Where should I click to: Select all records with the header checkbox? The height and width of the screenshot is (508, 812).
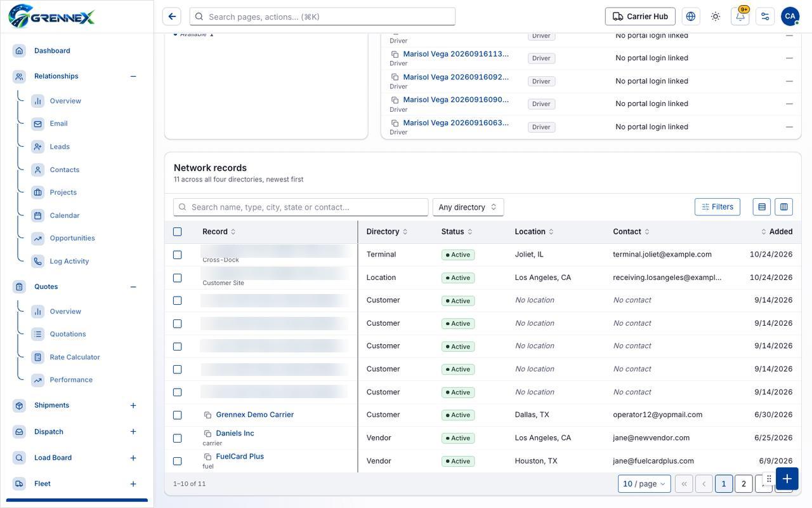[x=178, y=232]
